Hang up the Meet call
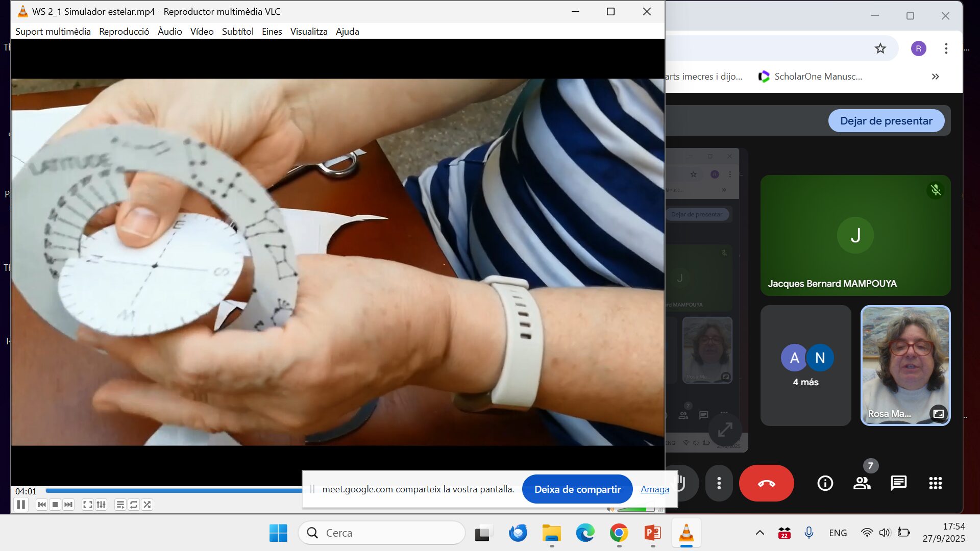Image resolution: width=980 pixels, height=551 pixels. point(766,483)
